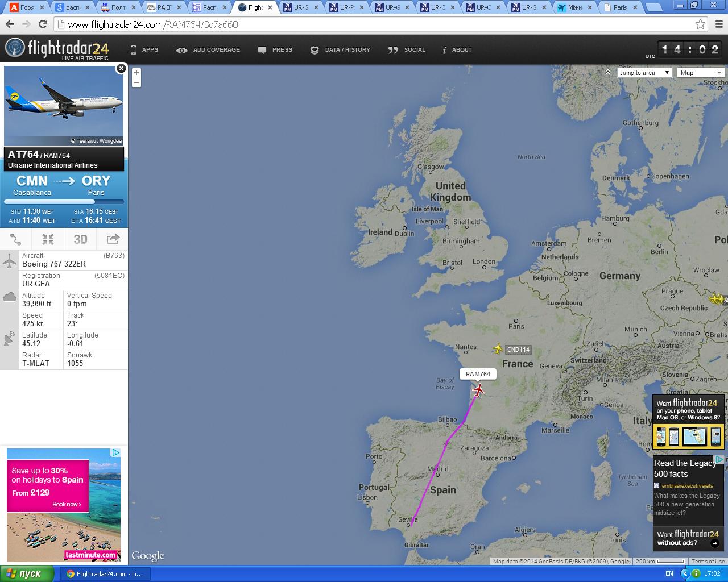Open ADD COVERAGE menu item
This screenshot has height=582, width=728.
click(208, 50)
